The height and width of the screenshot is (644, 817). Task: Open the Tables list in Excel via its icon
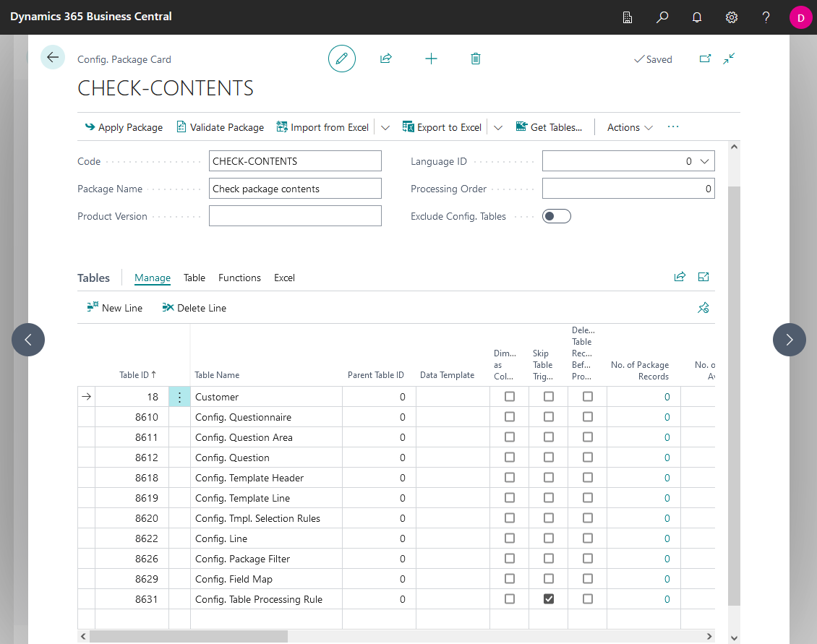[x=703, y=277]
